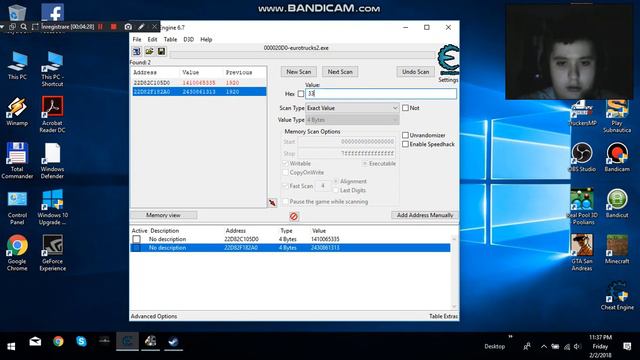
Task: Focus the scan Value input field
Action: [381, 94]
